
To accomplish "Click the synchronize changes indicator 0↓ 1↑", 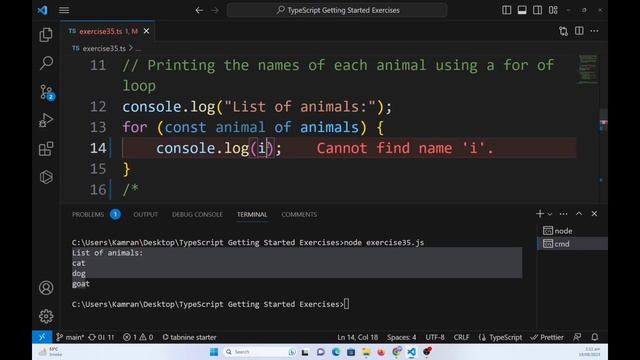I will (101, 337).
